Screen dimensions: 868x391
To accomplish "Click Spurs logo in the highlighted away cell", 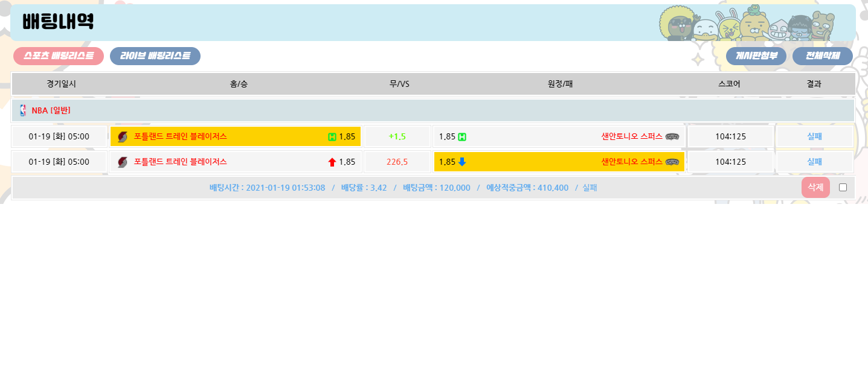I will [672, 162].
